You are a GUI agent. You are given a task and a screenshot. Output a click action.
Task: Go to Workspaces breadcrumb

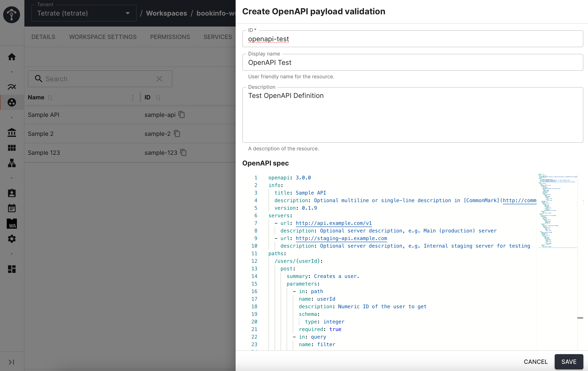click(x=166, y=13)
